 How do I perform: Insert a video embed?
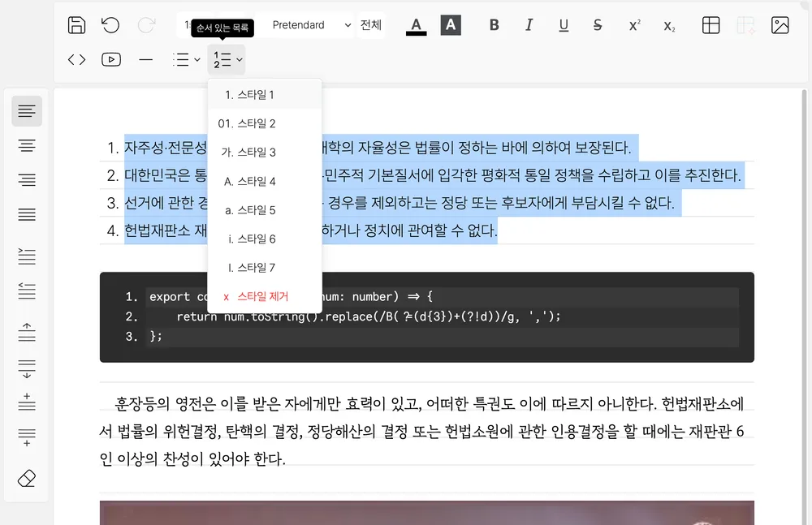tap(111, 59)
